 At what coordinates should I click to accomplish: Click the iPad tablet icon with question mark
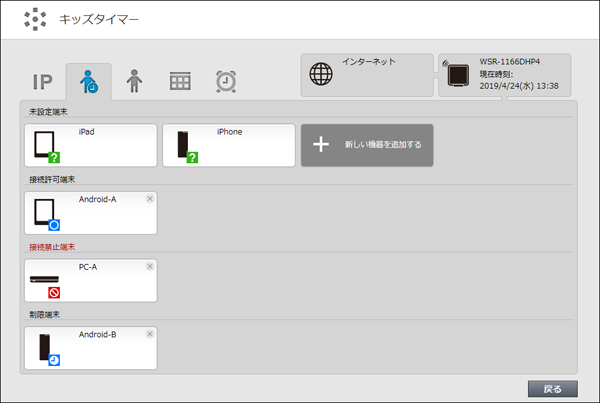point(47,147)
